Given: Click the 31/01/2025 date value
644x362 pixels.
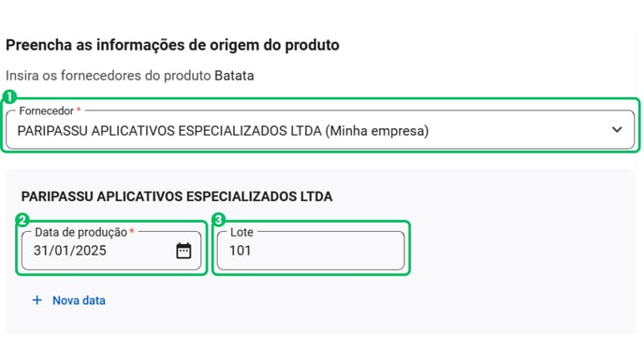Looking at the screenshot, I should pos(70,251).
